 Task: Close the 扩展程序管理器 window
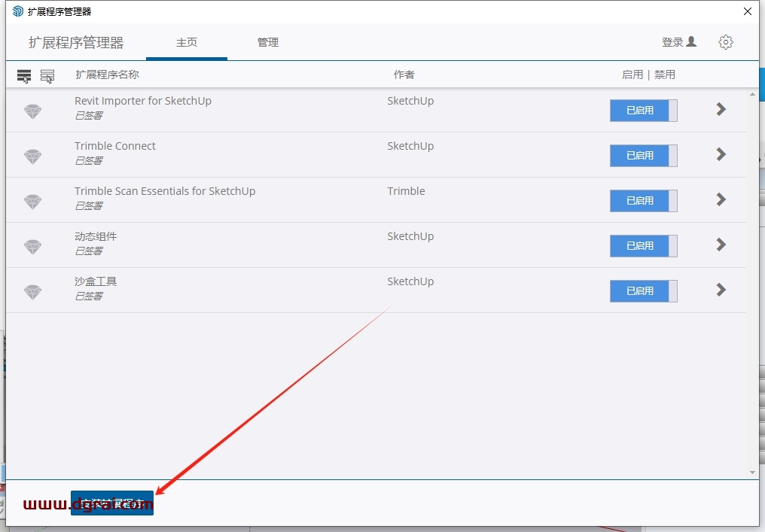[x=748, y=11]
